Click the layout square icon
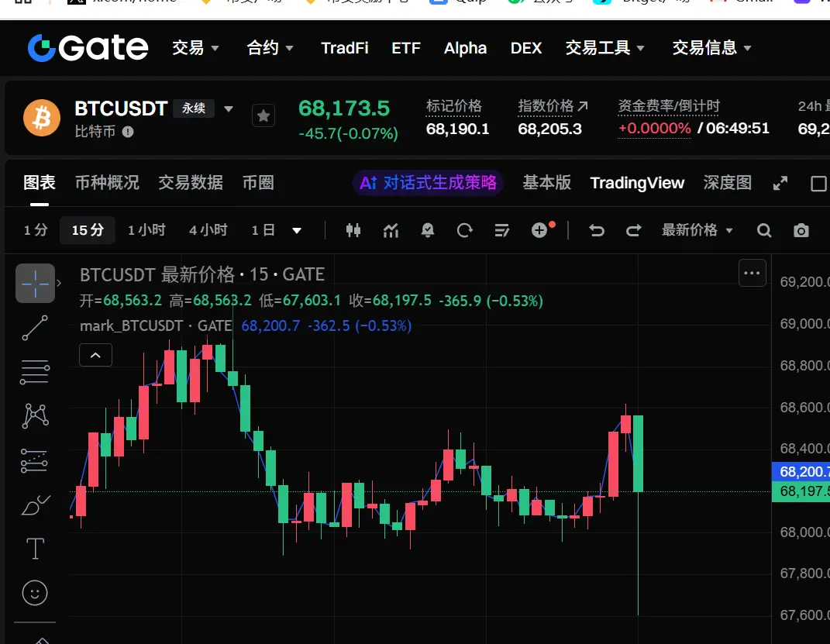Screen dimensions: 830x644 coord(818,184)
